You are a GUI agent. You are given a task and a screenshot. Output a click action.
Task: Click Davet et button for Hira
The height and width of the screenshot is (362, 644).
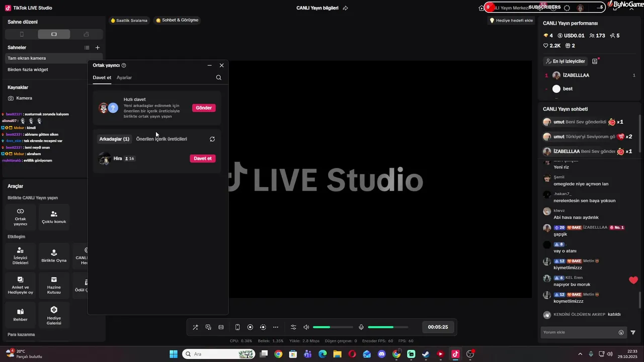(x=203, y=158)
